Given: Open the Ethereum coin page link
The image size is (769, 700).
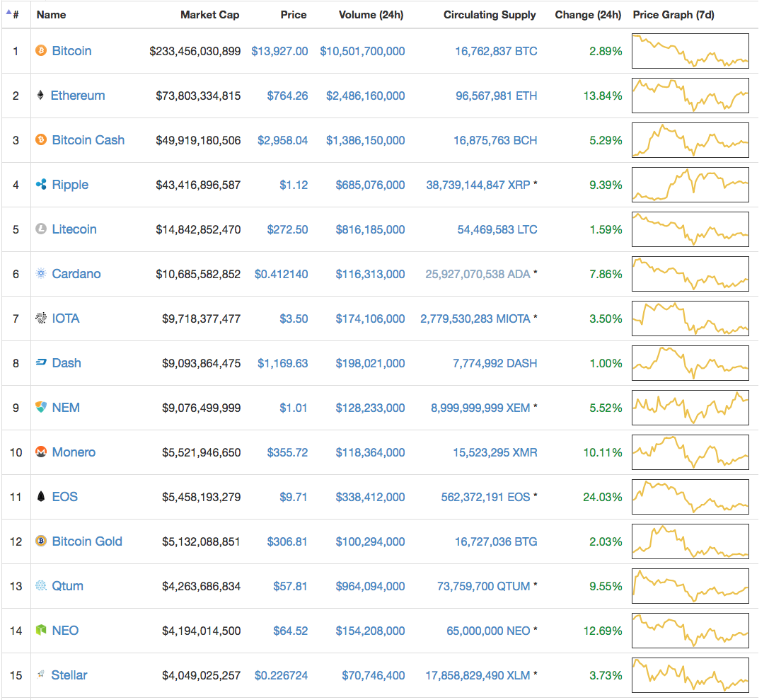Looking at the screenshot, I should [78, 96].
